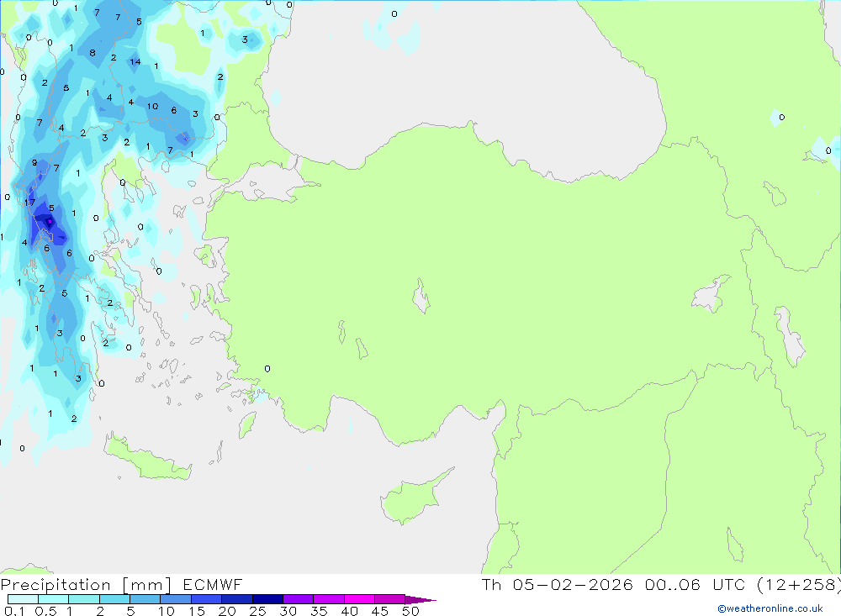Pick the 40–45 mm magenta legend swatch
This screenshot has height=616, width=841.
coord(359,599)
